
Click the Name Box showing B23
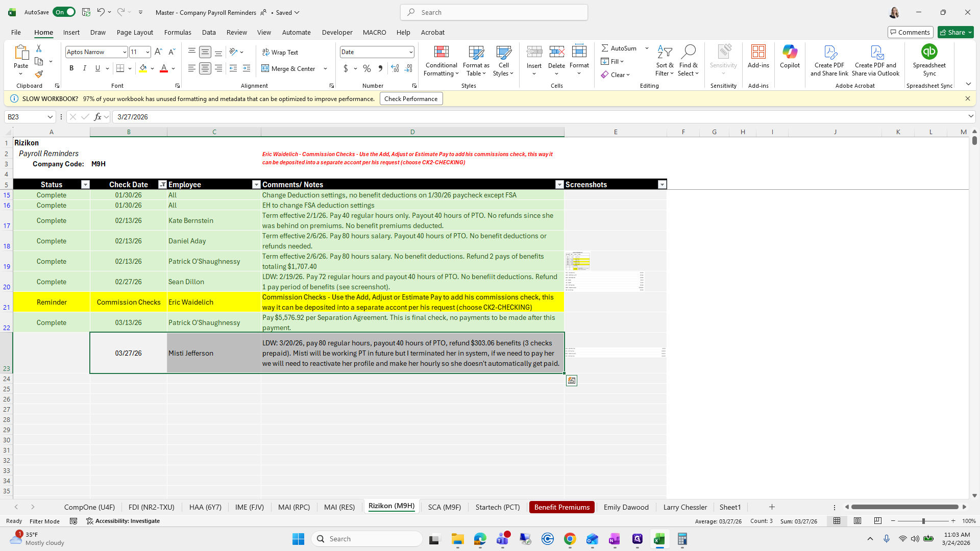[26, 117]
